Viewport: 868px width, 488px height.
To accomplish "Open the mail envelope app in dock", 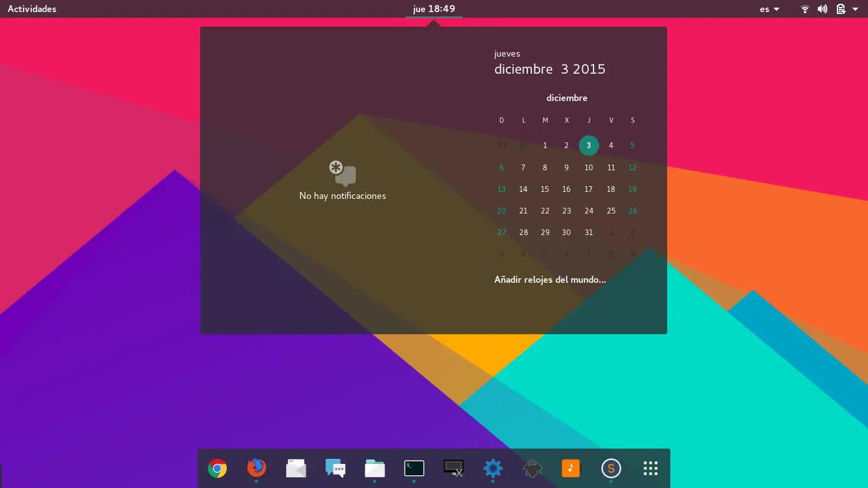I will point(296,469).
